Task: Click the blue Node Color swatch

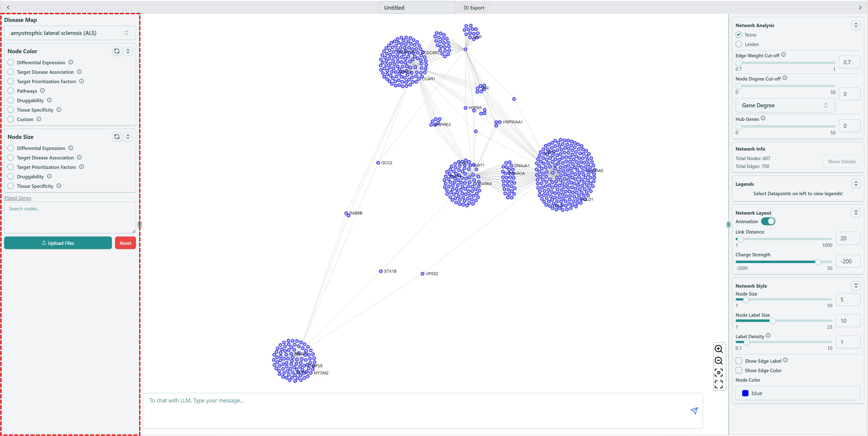Action: [746, 393]
